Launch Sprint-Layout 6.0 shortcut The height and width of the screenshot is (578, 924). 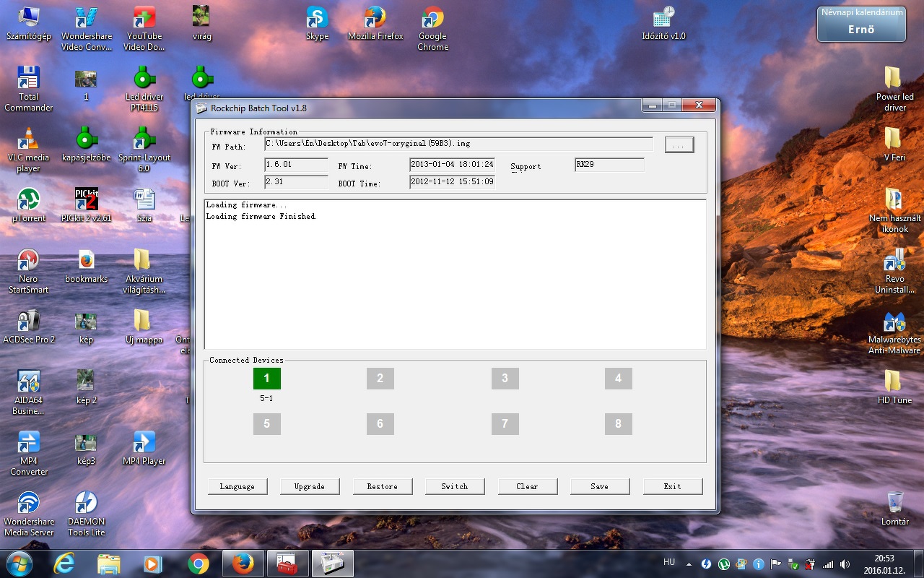click(x=144, y=150)
